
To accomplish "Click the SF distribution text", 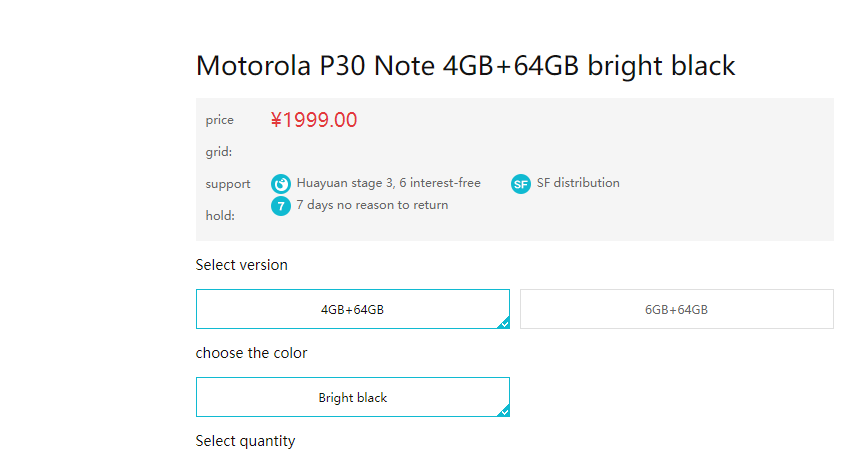I will pyautogui.click(x=578, y=183).
